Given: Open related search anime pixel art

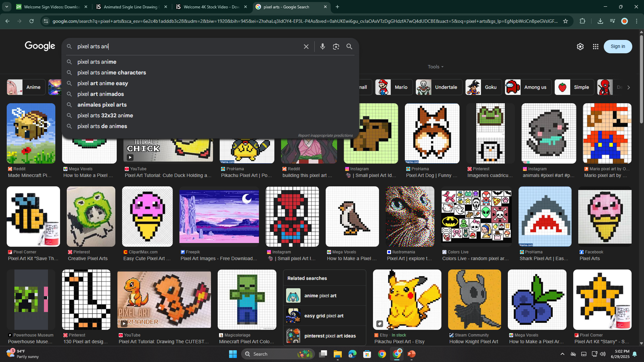Looking at the screenshot, I should click(325, 296).
